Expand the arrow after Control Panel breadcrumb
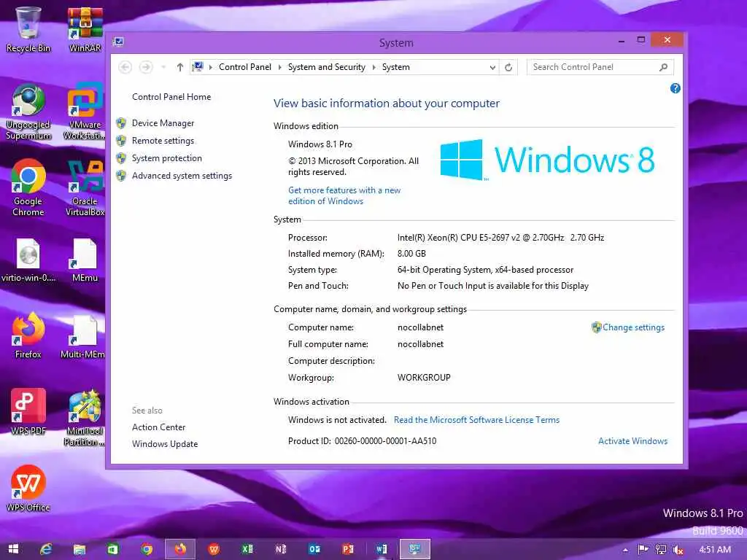Image resolution: width=747 pixels, height=560 pixels. (279, 67)
